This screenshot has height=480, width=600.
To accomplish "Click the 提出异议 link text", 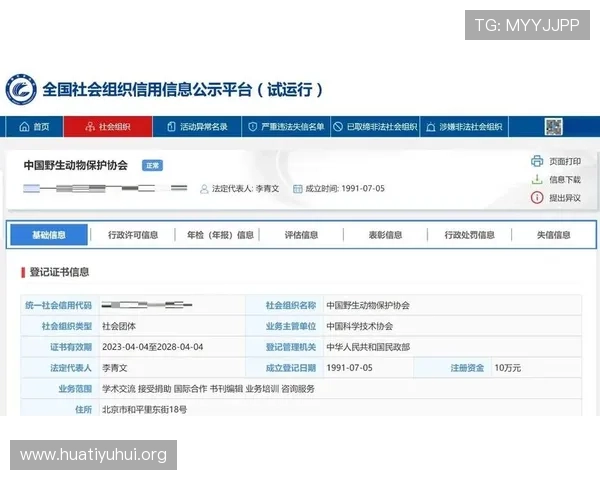I will pyautogui.click(x=565, y=198).
